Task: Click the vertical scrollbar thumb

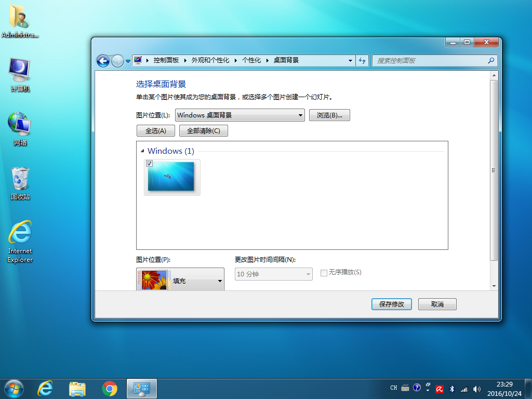Action: click(x=494, y=170)
